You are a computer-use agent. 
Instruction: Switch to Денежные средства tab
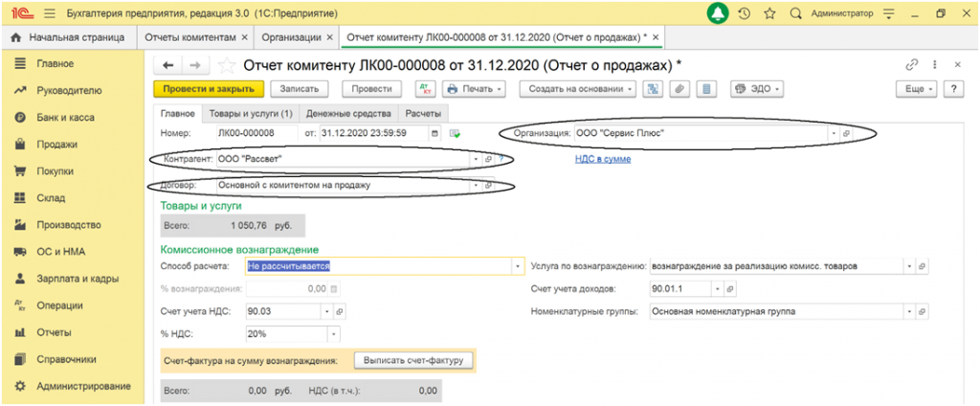click(348, 114)
